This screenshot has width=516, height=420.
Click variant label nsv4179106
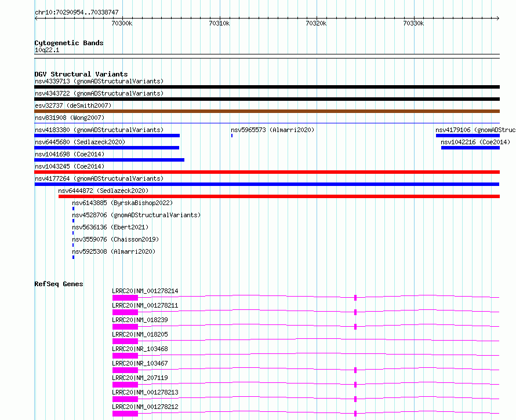[475, 130]
